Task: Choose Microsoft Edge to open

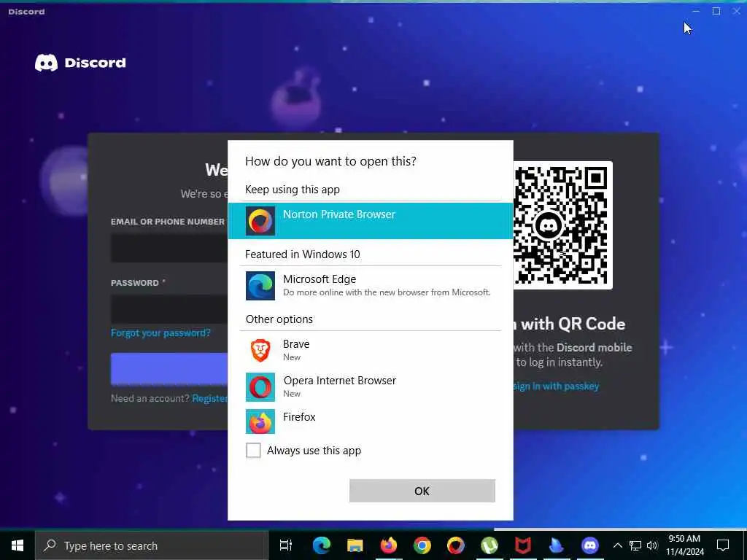Action: click(370, 285)
